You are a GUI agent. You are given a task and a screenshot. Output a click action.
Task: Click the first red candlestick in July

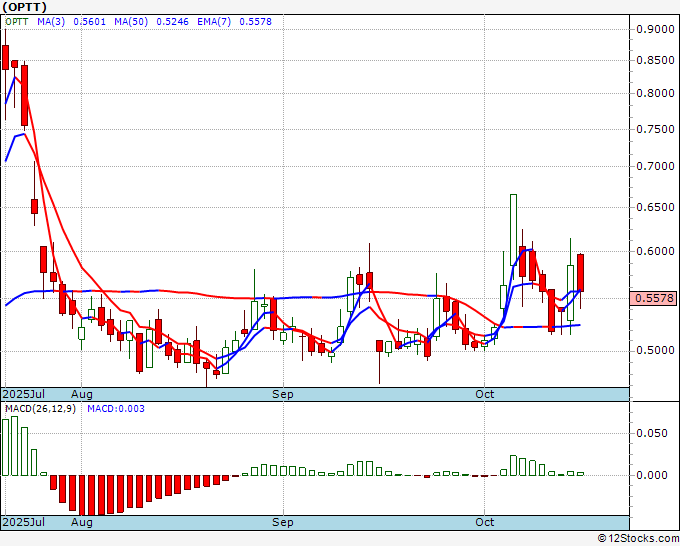click(x=5, y=57)
